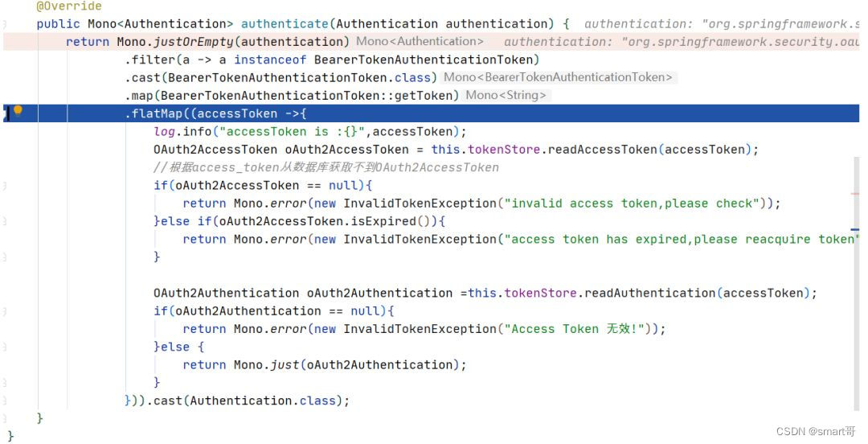Click log in the log.info call
This screenshot has height=444, width=868.
coord(165,131)
